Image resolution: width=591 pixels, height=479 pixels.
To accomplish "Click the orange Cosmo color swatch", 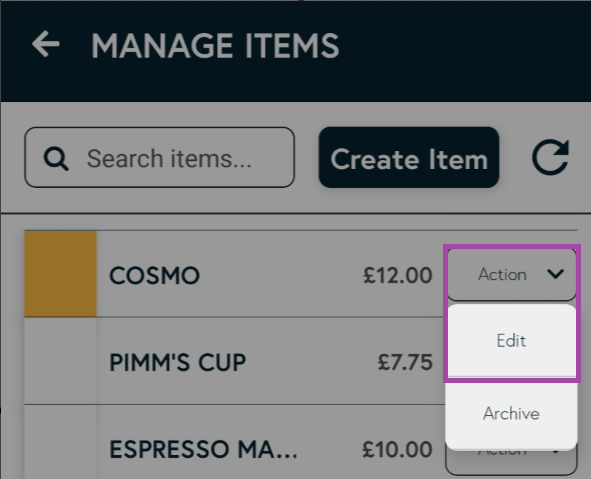I will tap(61, 274).
